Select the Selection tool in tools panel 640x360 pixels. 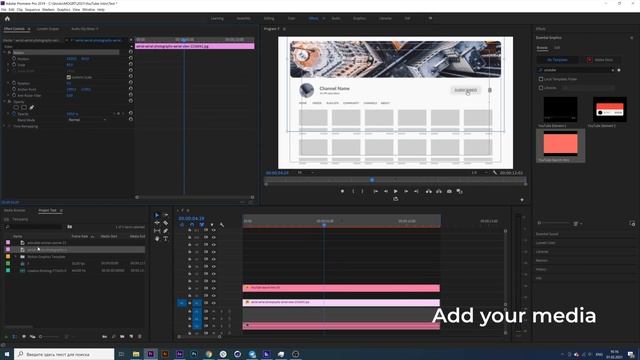(x=157, y=215)
